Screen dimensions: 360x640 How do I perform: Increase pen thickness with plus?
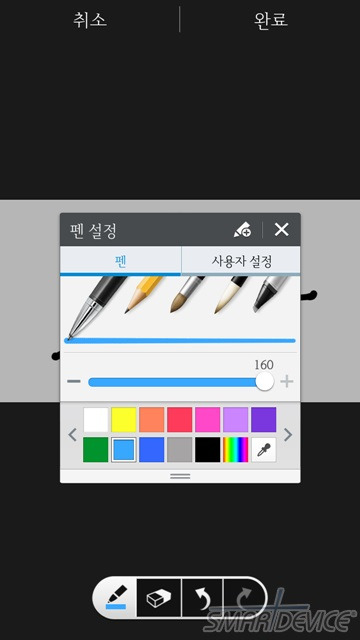click(x=287, y=382)
